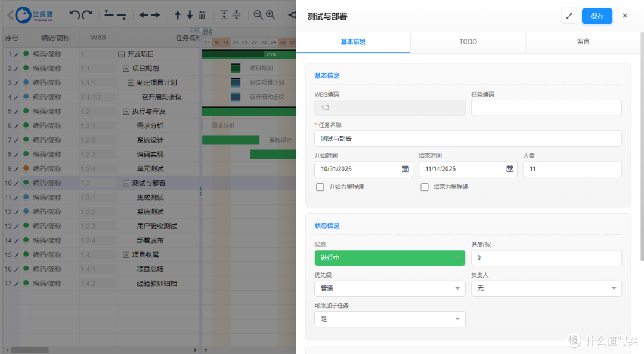The height and width of the screenshot is (354, 644).
Task: Move the task down with the down arrow
Action: click(190, 15)
